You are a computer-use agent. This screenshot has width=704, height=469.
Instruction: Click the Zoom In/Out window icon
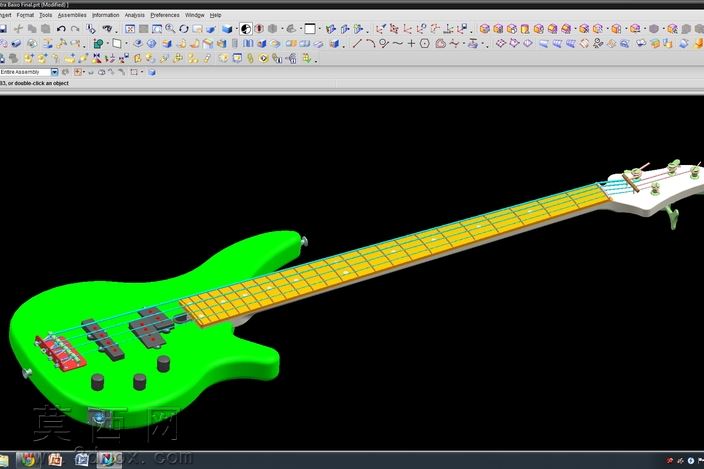tap(157, 29)
